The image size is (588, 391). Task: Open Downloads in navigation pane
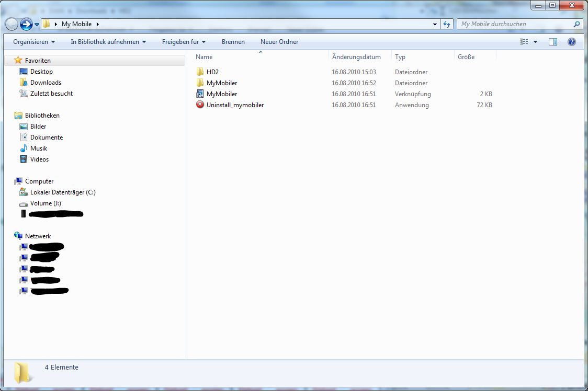click(x=46, y=83)
